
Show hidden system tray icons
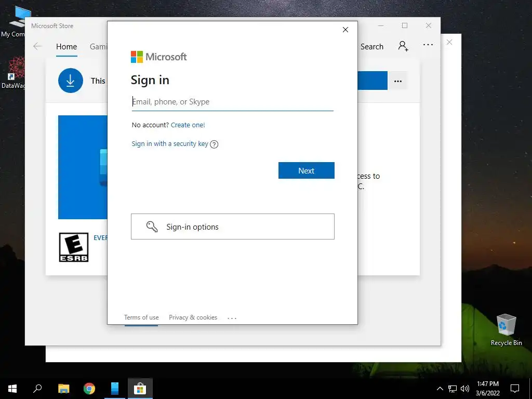[440, 389]
